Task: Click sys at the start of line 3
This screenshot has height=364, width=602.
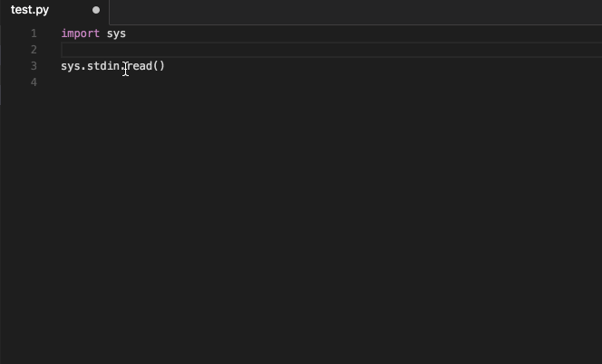Action: tap(71, 66)
